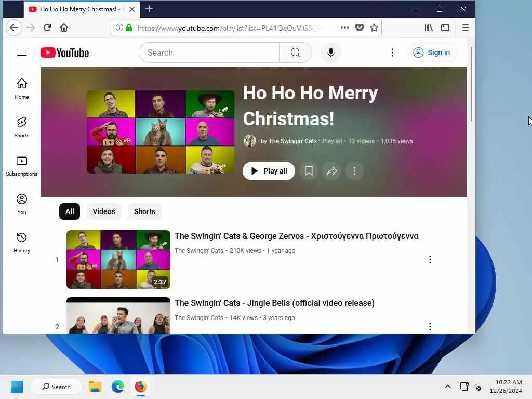Screen dimensions: 532x399
Task: Open Χριστούγεννα Πρωτούγεννα video title
Action: pos(297,236)
